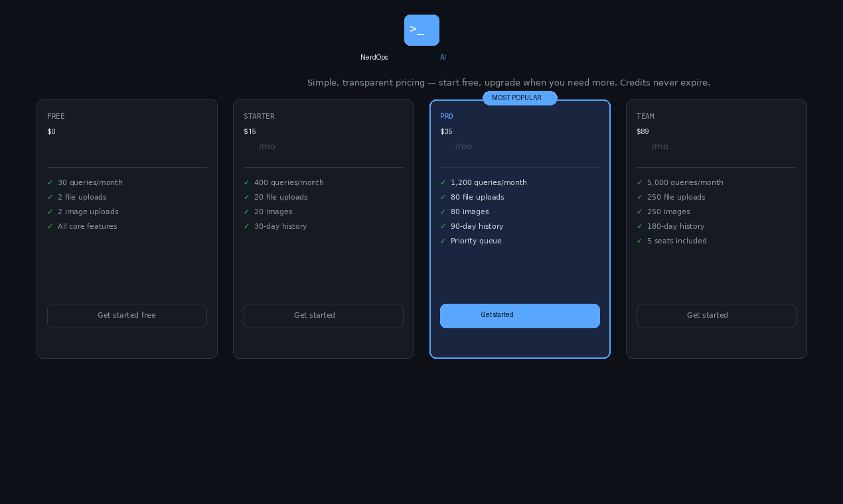
Task: Click the terminal logo icon
Action: tap(421, 30)
